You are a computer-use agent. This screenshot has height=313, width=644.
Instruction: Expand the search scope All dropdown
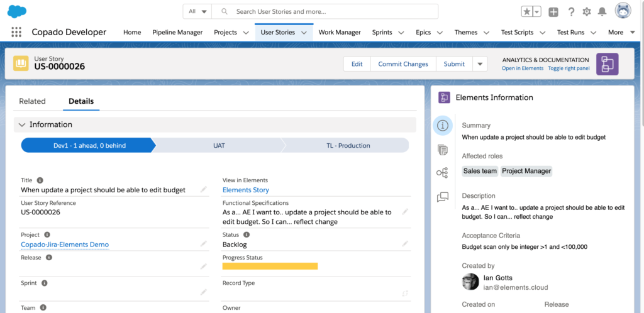tap(197, 11)
